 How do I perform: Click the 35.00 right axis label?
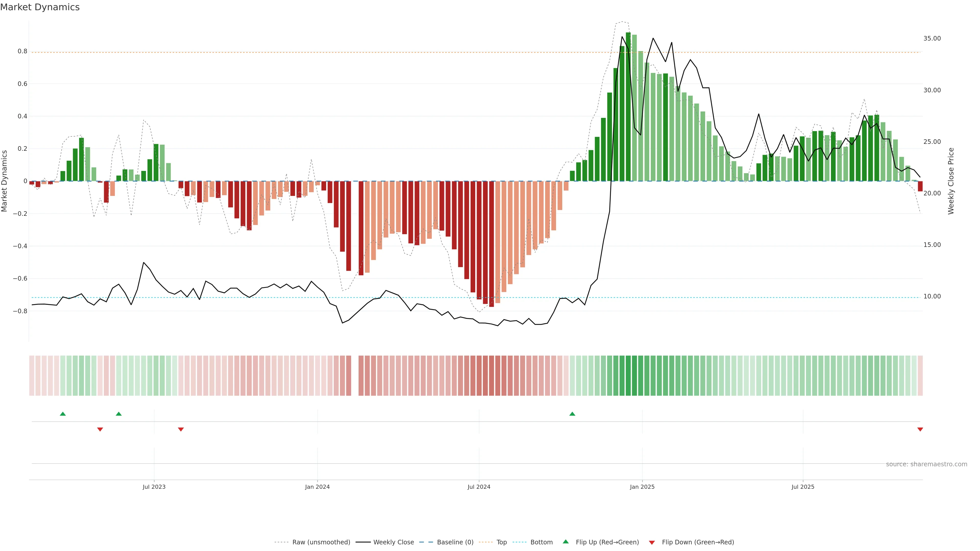pyautogui.click(x=932, y=39)
